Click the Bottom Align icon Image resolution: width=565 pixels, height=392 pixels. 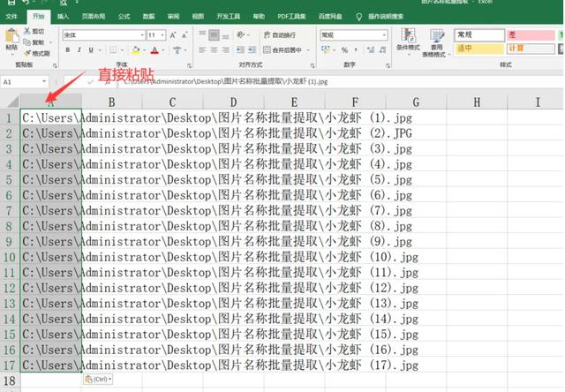click(x=226, y=35)
